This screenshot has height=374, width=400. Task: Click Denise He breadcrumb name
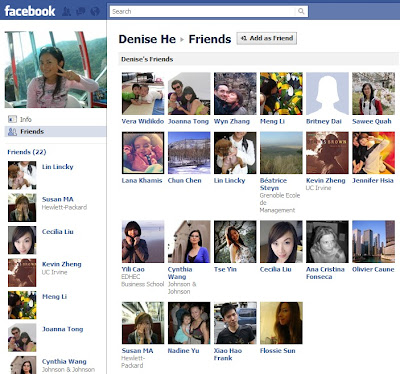tap(147, 39)
